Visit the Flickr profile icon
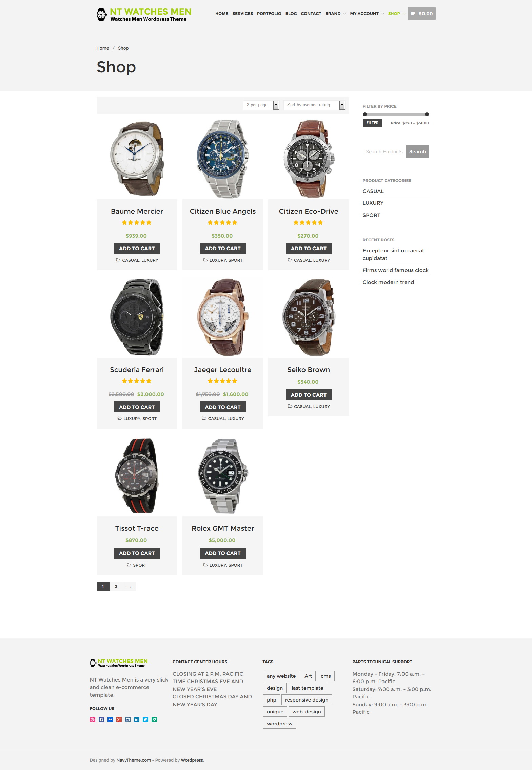 click(110, 719)
